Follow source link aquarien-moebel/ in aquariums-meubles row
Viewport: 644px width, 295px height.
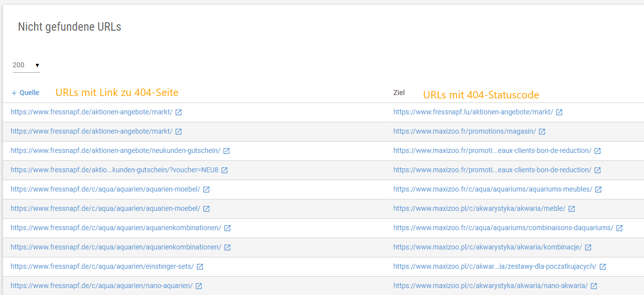point(105,189)
